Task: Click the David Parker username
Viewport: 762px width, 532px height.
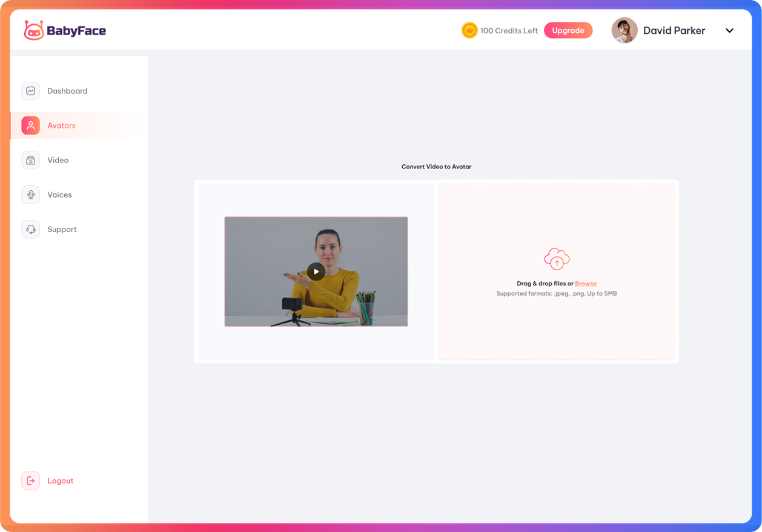Action: point(674,30)
